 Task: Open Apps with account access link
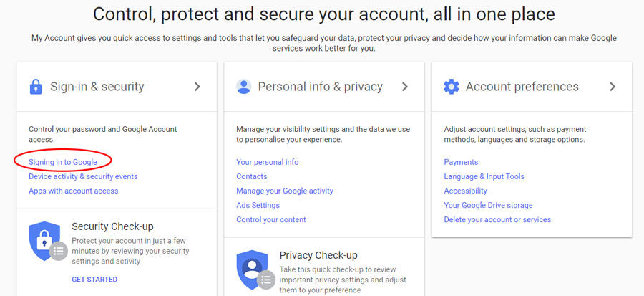(74, 191)
